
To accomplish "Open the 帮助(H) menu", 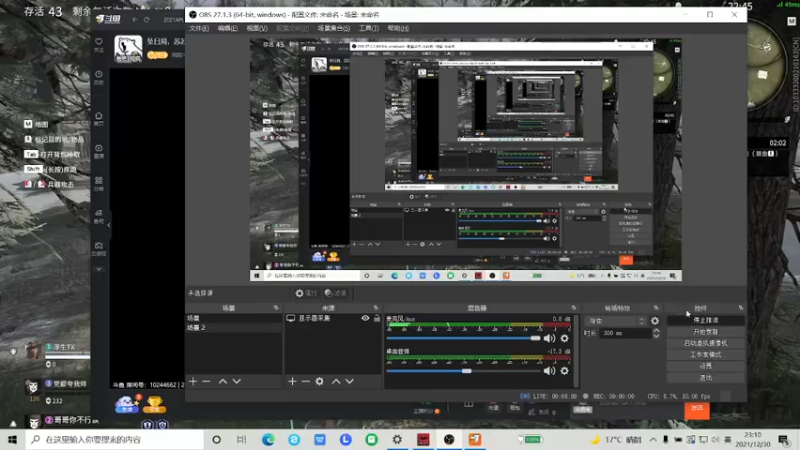I will [398, 28].
